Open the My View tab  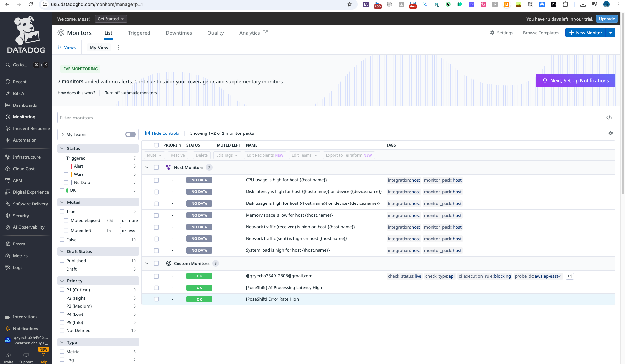pos(99,47)
